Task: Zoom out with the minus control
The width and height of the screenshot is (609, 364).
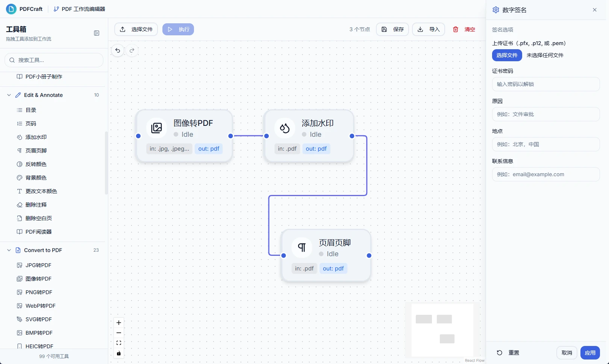Action: (119, 333)
